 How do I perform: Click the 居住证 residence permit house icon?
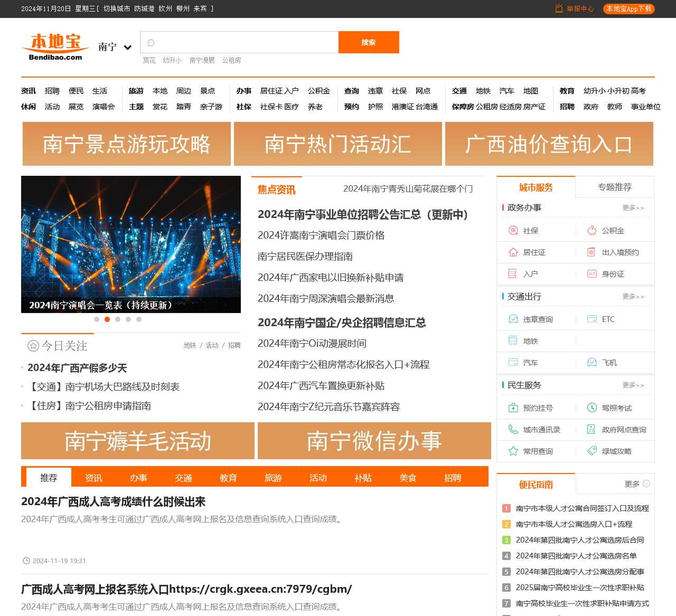(512, 252)
